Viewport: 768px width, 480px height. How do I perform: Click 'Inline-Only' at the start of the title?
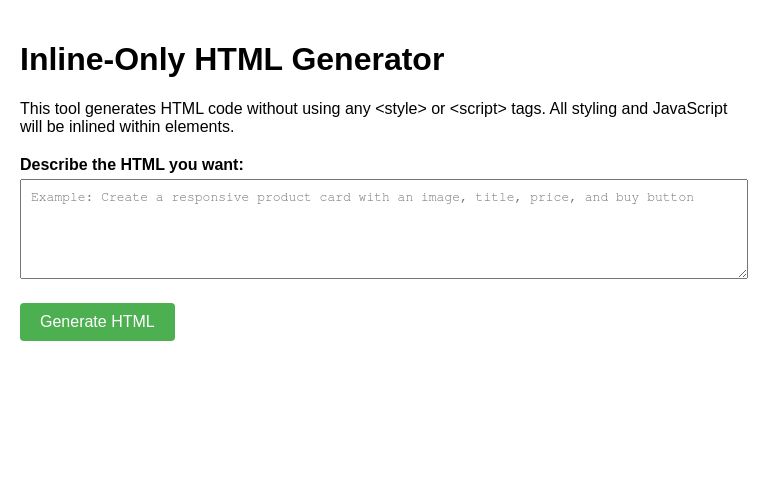click(102, 59)
